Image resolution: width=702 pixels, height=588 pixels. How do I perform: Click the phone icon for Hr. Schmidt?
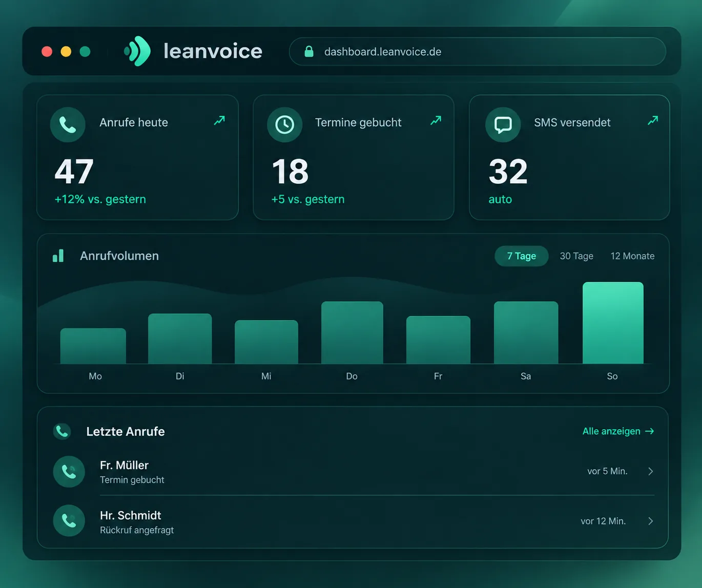[x=69, y=521]
